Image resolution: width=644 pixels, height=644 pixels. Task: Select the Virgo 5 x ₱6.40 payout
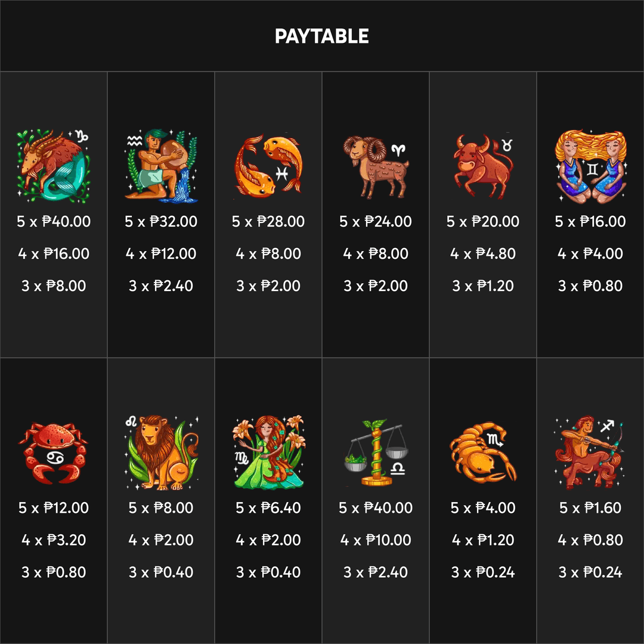click(x=268, y=507)
